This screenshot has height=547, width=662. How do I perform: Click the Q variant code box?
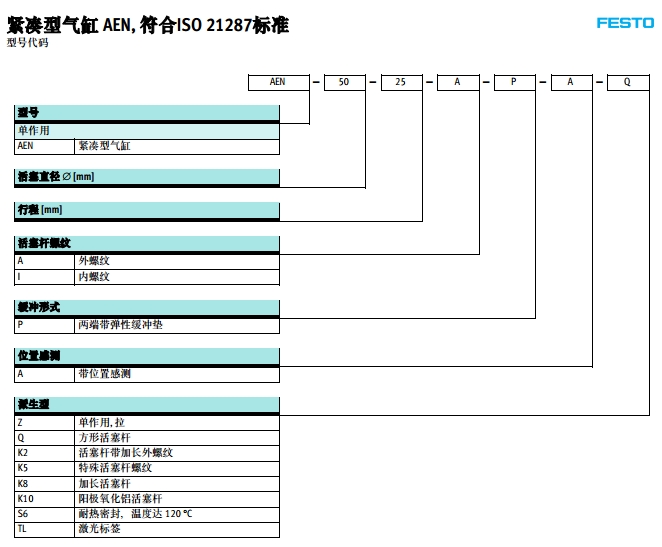point(628,82)
